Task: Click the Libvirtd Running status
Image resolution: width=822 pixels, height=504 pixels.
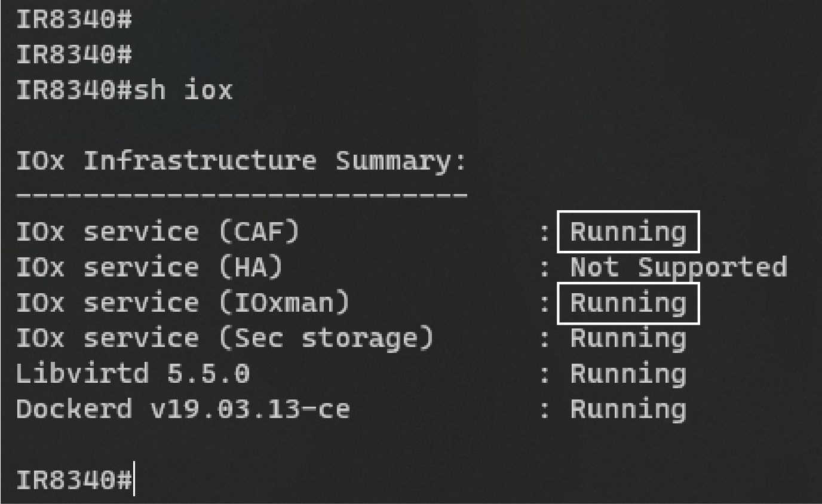Action: (628, 375)
